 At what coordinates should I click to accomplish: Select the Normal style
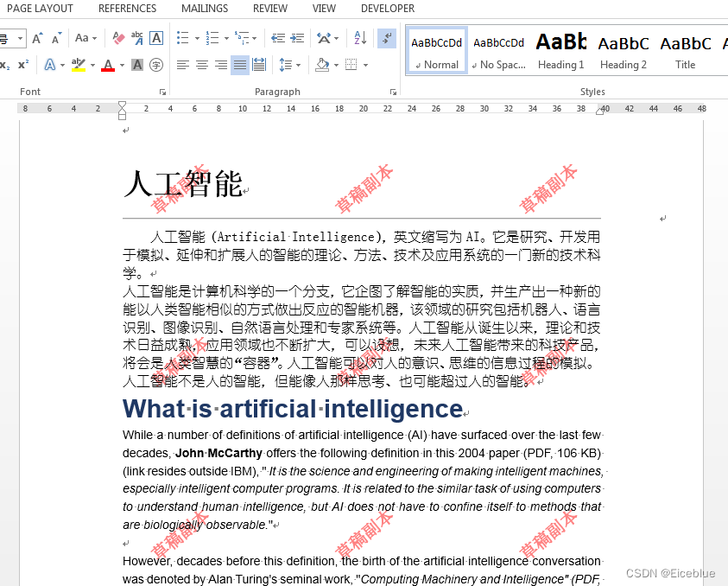point(436,51)
